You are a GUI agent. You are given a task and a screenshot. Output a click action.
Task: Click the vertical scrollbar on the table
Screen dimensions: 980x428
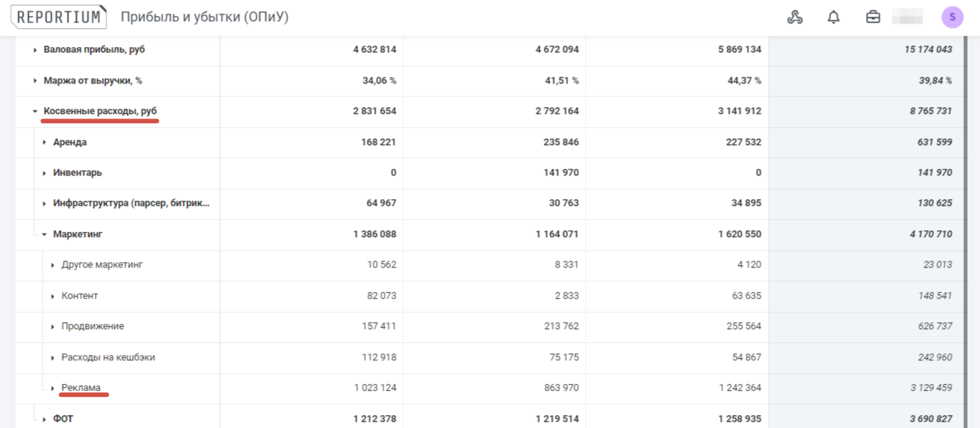(x=966, y=228)
